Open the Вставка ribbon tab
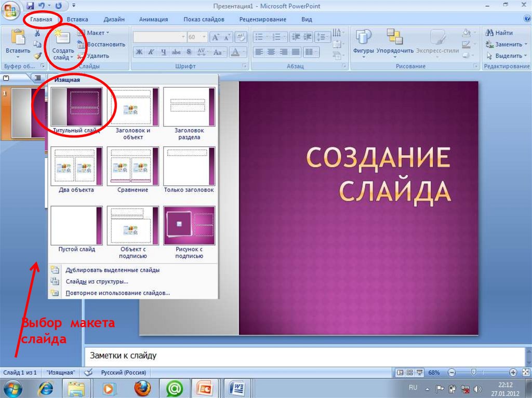Screen dimensions: 532x398 click(x=77, y=19)
